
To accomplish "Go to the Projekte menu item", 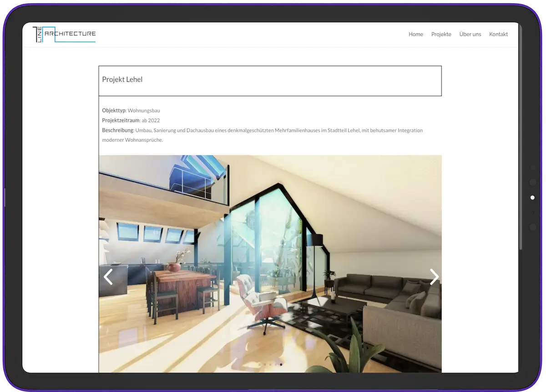I will [441, 35].
